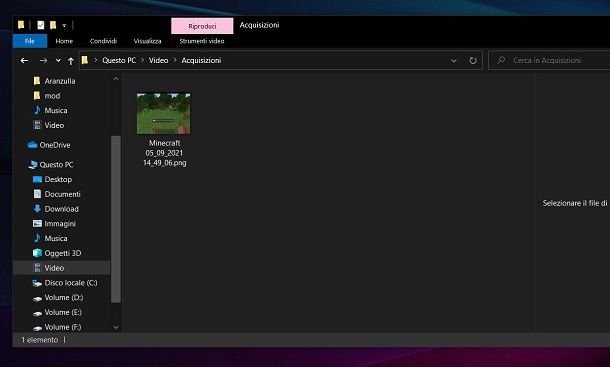Open Customize Quick Access Toolbar dropdown
This screenshot has width=610, height=367.
pos(64,26)
